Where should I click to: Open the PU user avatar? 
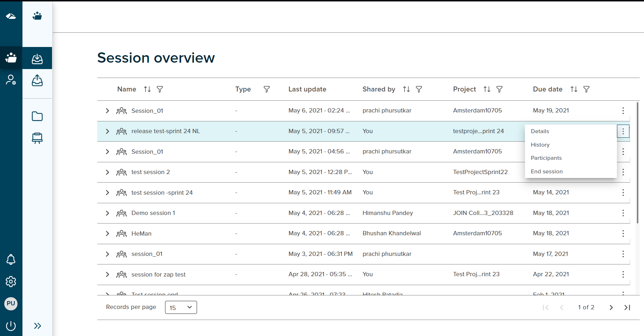point(11,304)
